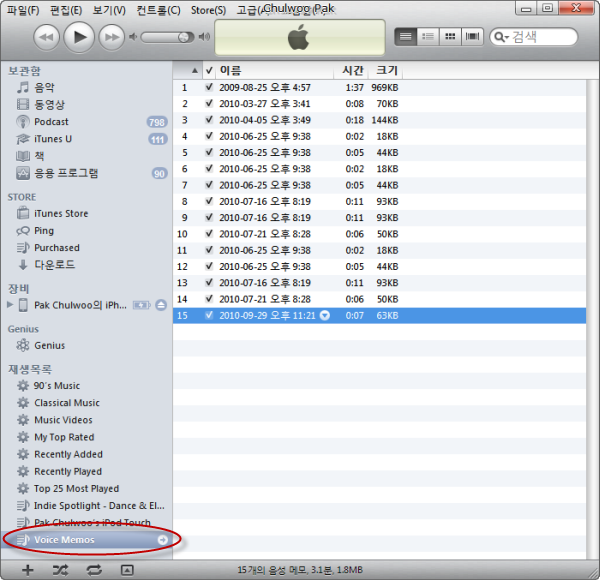Open the 컨트롤(C) menu
This screenshot has height=580, width=600.
pos(158,10)
